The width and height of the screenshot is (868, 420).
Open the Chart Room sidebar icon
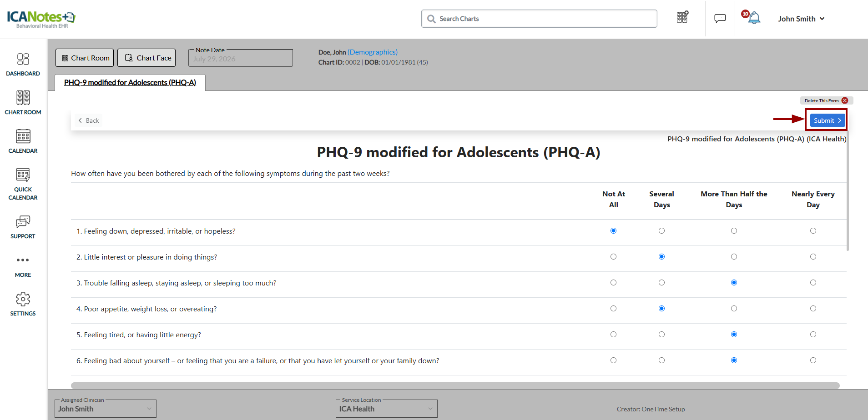(x=23, y=103)
